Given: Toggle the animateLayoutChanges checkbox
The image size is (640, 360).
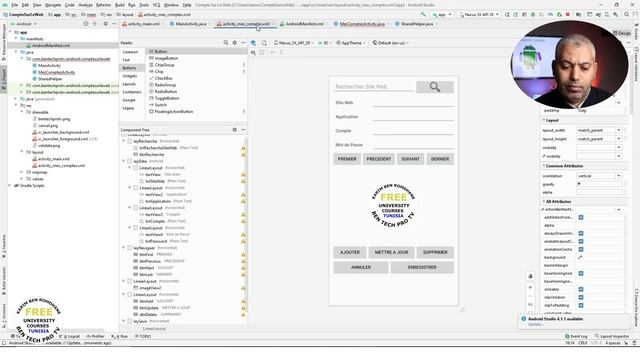Looking at the screenshot, I should coord(581,242).
